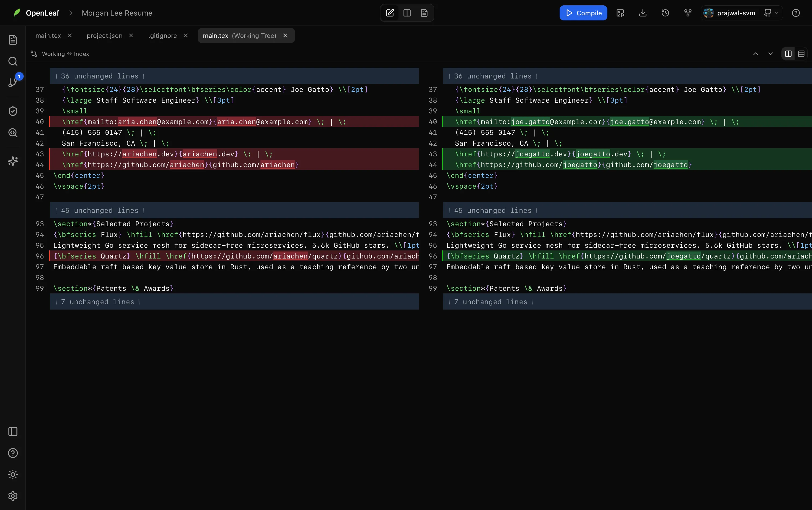Switch to the project.json tab
This screenshot has width=812, height=510.
pyautogui.click(x=104, y=36)
